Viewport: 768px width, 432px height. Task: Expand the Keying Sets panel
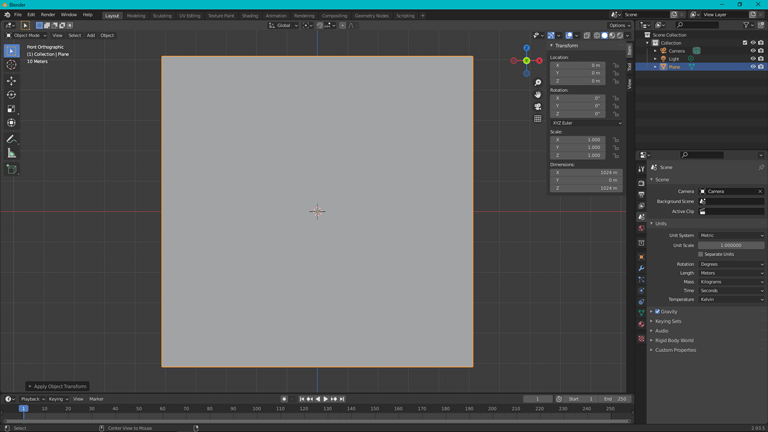tap(668, 321)
